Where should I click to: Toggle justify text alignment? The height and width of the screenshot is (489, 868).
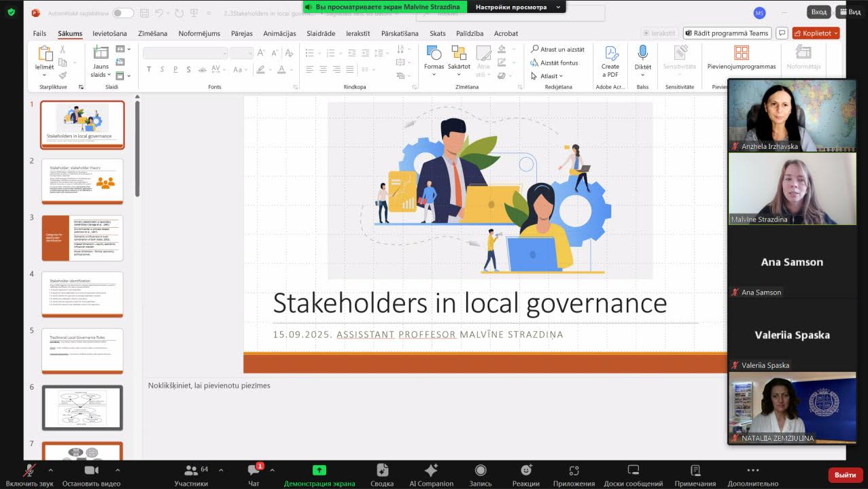[x=349, y=69]
